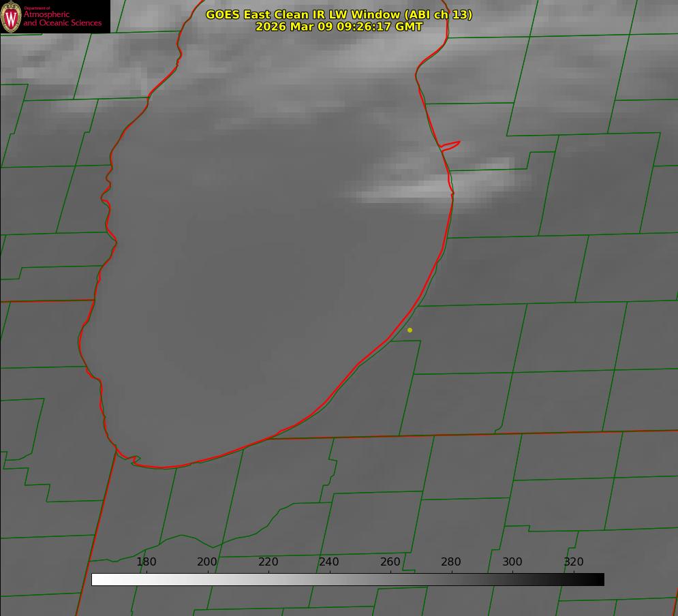The image size is (678, 616).
Task: Pick the 260 tick label
Action: (x=390, y=562)
